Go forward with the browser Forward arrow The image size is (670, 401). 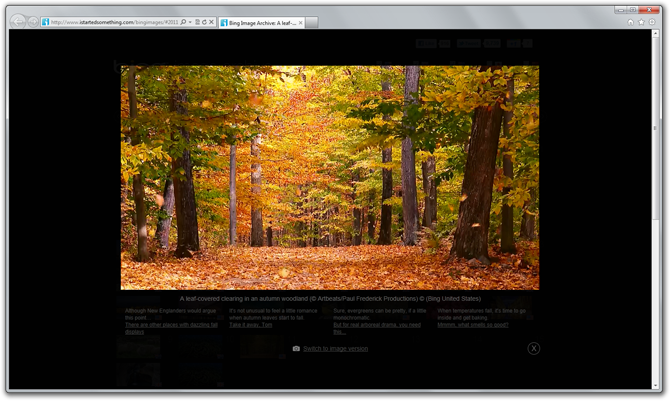[x=33, y=22]
